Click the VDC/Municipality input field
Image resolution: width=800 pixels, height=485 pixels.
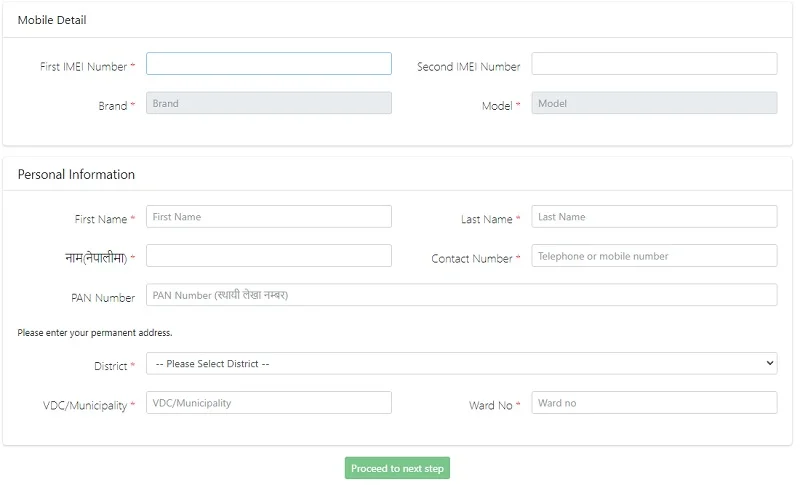(269, 403)
